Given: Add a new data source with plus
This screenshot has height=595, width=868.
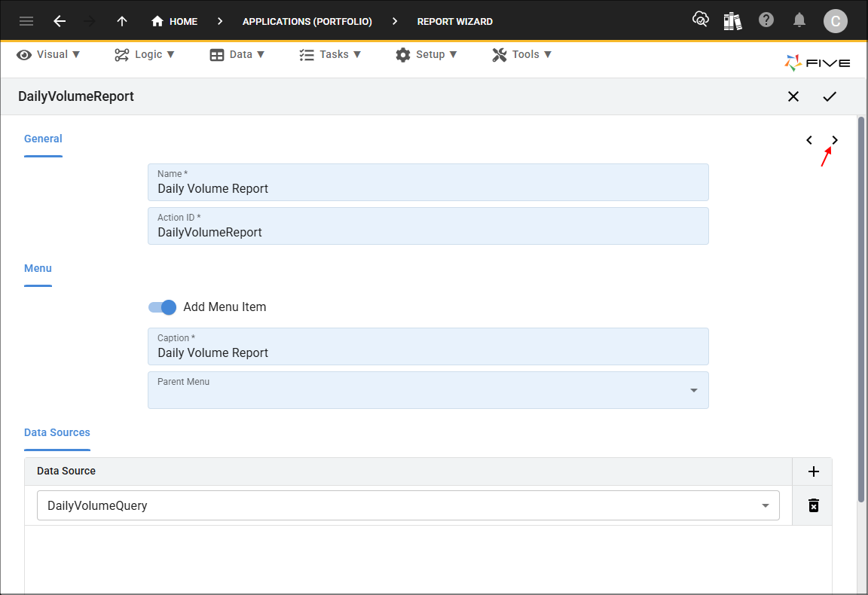Looking at the screenshot, I should click(813, 471).
